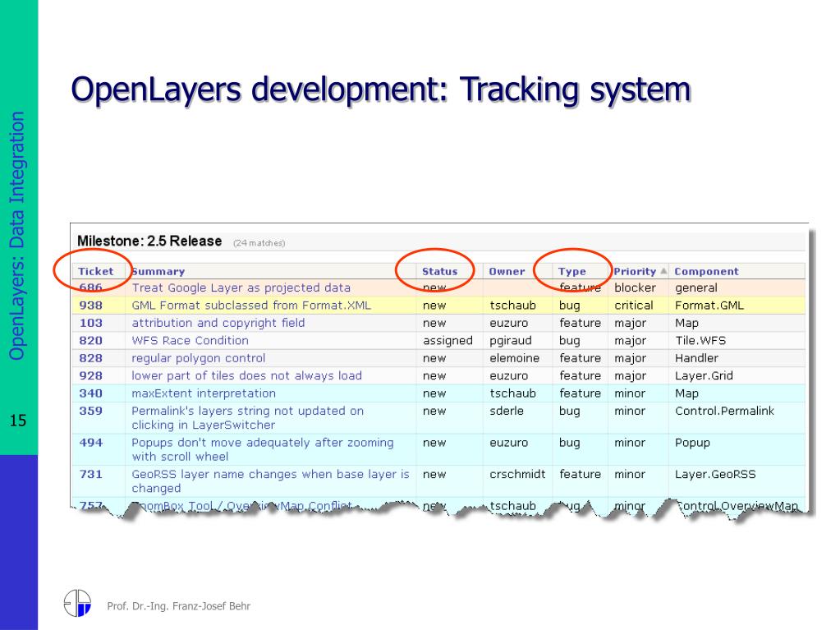
Task: Click 'bug' type in the GML Format row
Action: [x=570, y=306]
